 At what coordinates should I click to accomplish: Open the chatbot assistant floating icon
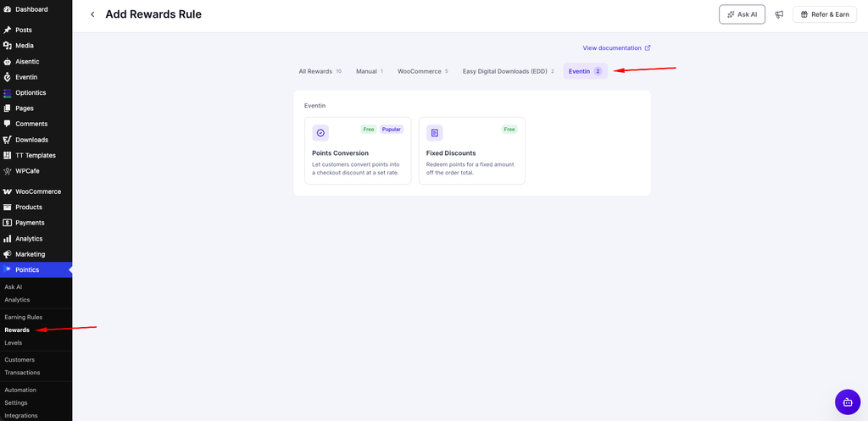848,402
